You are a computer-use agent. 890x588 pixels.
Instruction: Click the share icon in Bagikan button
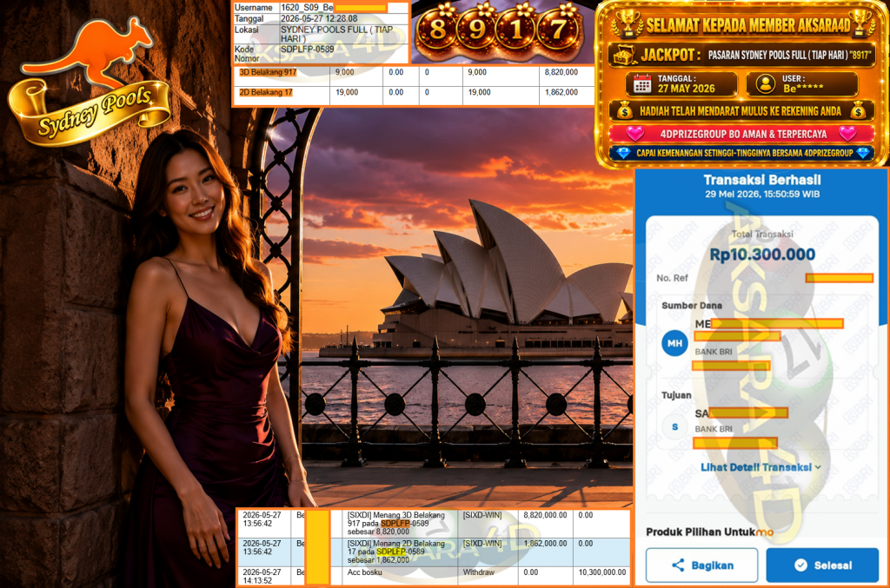pyautogui.click(x=678, y=565)
